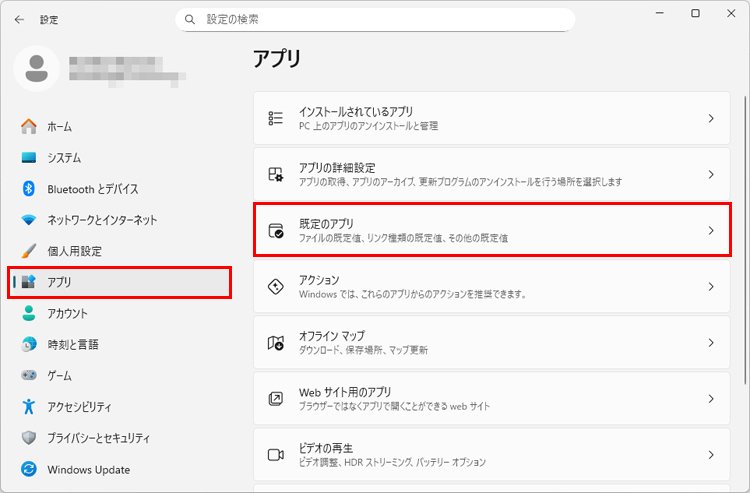Click the back arrow icon

tap(19, 20)
